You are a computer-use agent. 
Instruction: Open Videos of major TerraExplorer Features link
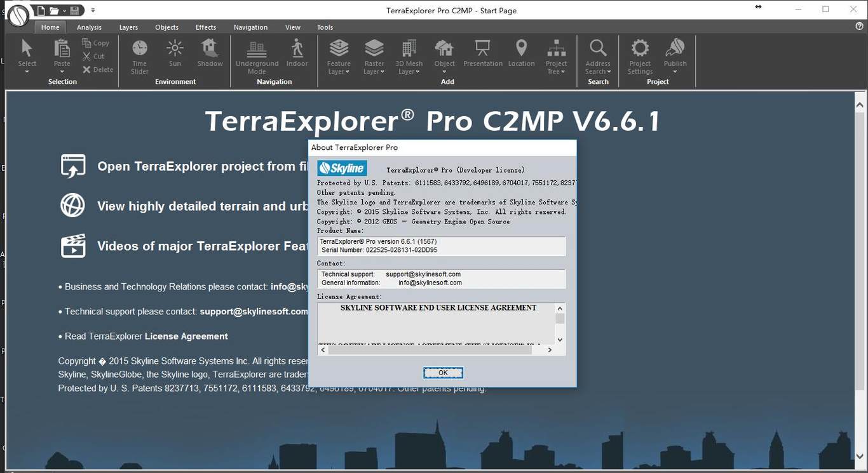coord(202,246)
